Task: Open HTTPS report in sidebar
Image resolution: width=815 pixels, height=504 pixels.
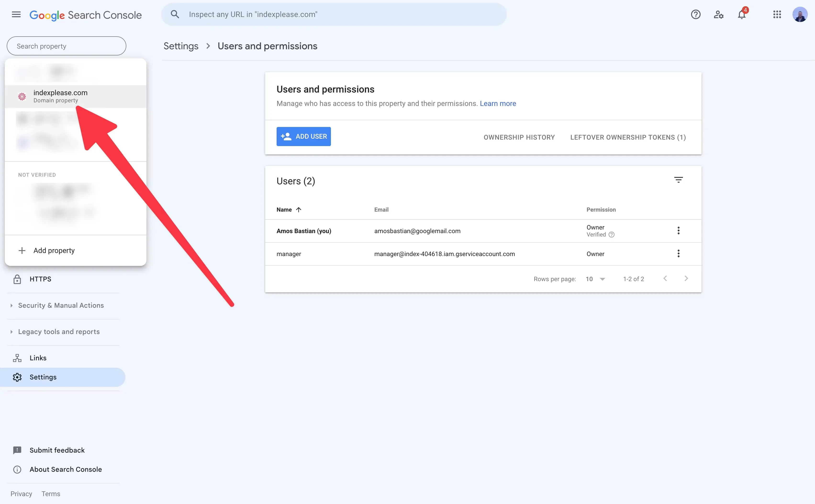Action: [63, 279]
